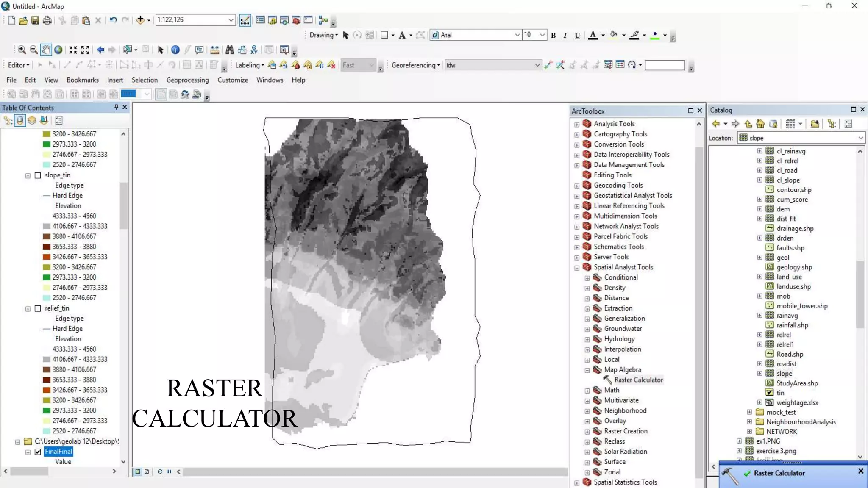Image resolution: width=868 pixels, height=488 pixels.
Task: Open the font size 10 dropdown
Action: pyautogui.click(x=542, y=35)
